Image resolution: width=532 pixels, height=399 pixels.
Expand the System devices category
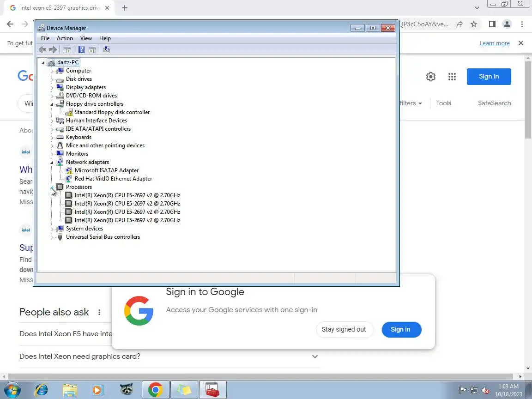click(x=52, y=229)
